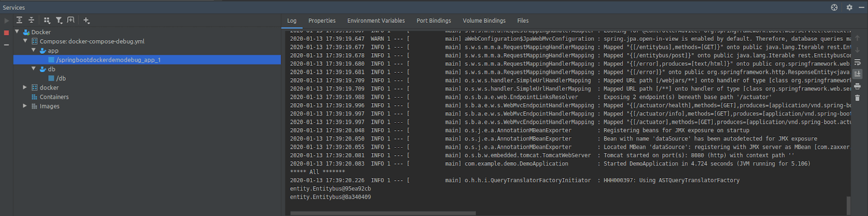Click the Docker whale icon at the tree root
The height and width of the screenshot is (216, 868).
click(x=26, y=32)
